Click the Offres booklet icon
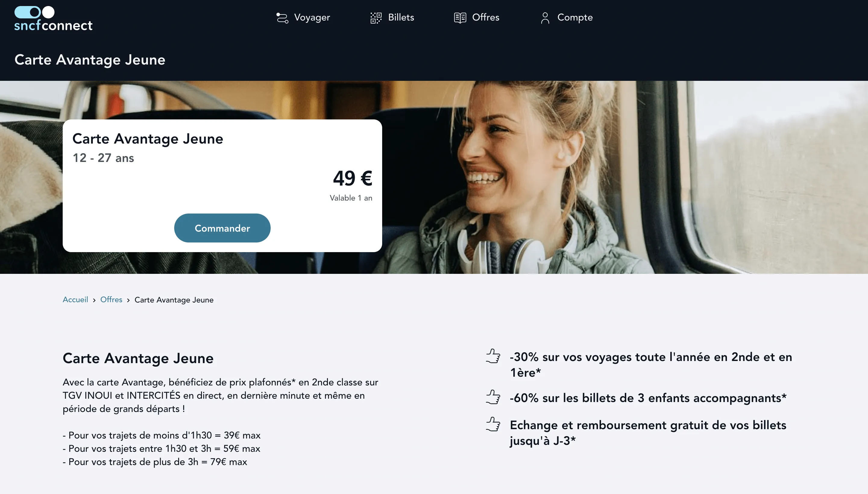868x494 pixels. (x=460, y=17)
